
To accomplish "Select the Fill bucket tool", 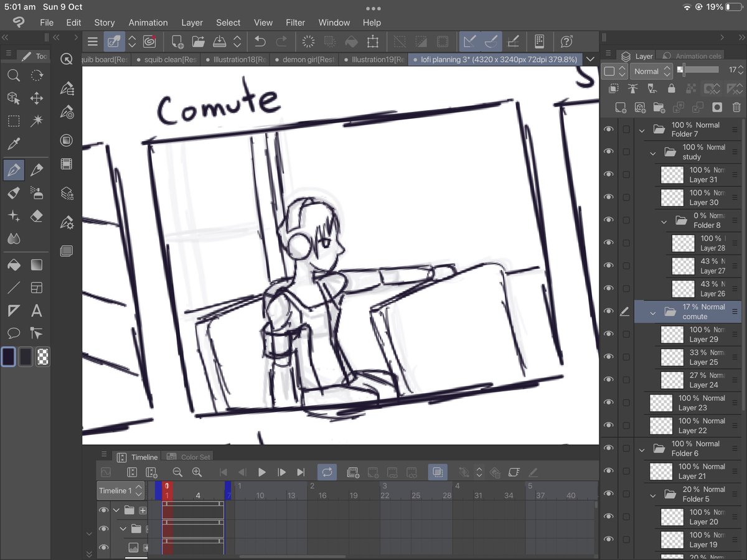I will [x=14, y=265].
